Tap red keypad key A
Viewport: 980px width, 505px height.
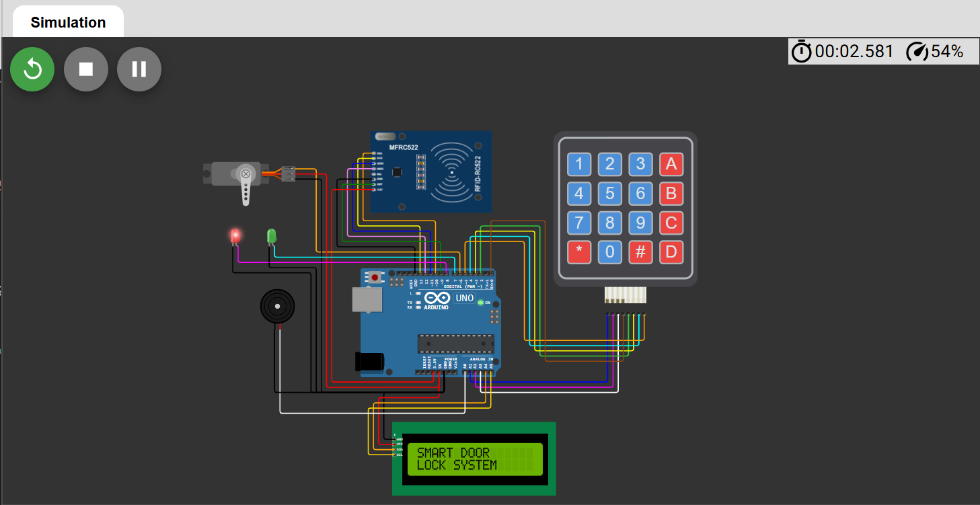point(671,164)
